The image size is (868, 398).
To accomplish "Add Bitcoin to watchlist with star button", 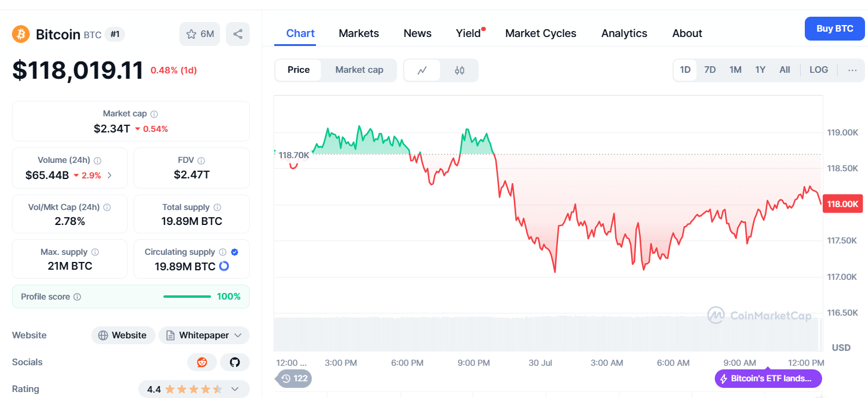I will tap(200, 34).
